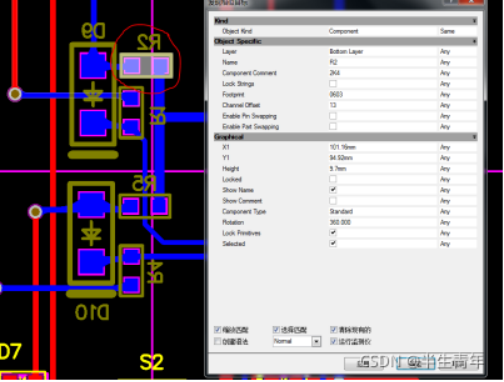This screenshot has width=504, height=382.
Task: Click the via on the trace into D9
Action: tap(15, 94)
